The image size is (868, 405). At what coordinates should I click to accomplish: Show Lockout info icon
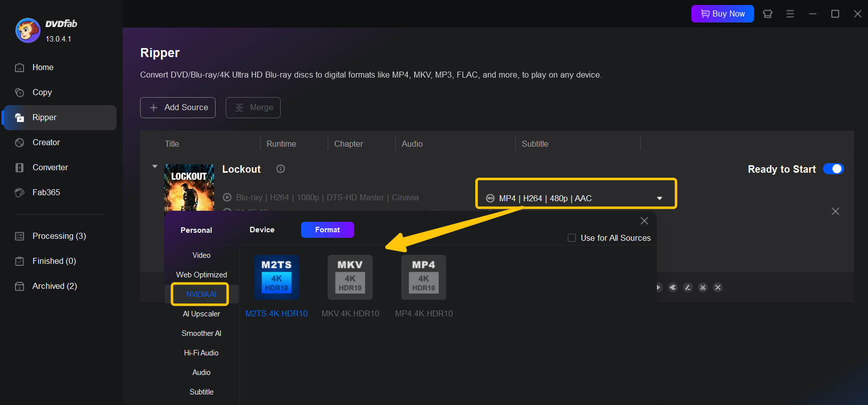click(x=281, y=169)
